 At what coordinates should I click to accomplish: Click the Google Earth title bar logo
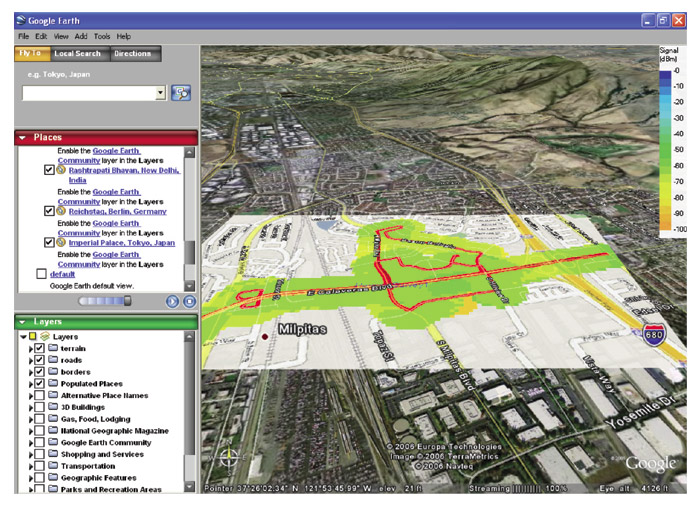pyautogui.click(x=21, y=20)
